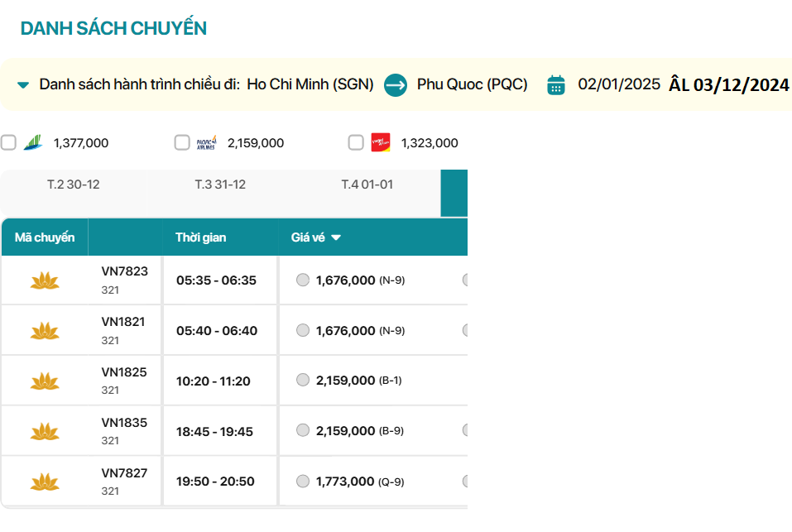Click the arrow icon between SGN and PQC
This screenshot has height=532, width=792.
pos(396,84)
